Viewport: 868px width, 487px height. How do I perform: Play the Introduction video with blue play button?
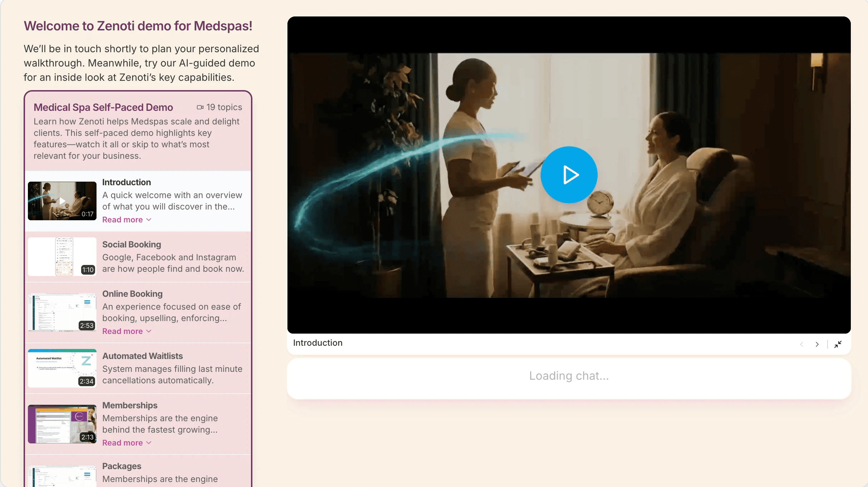(569, 175)
